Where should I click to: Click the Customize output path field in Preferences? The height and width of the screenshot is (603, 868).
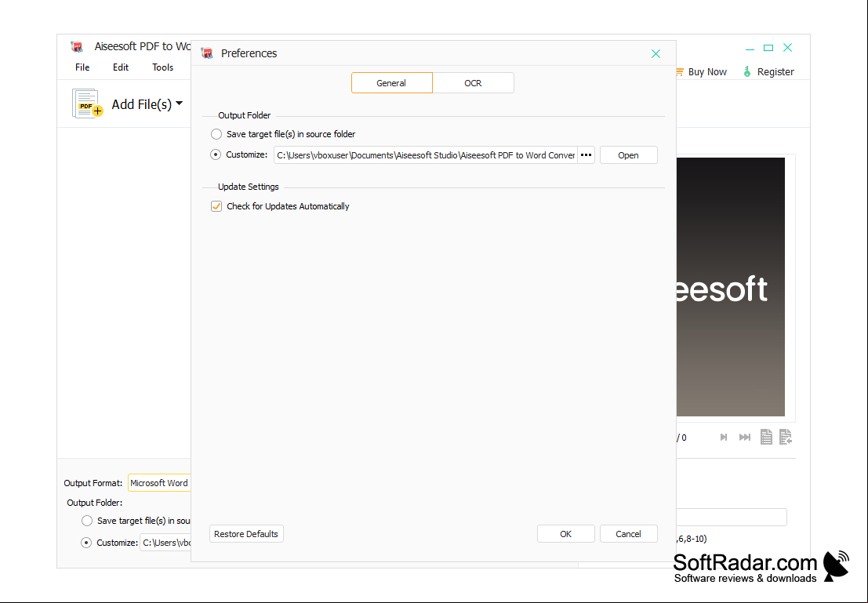[x=426, y=155]
